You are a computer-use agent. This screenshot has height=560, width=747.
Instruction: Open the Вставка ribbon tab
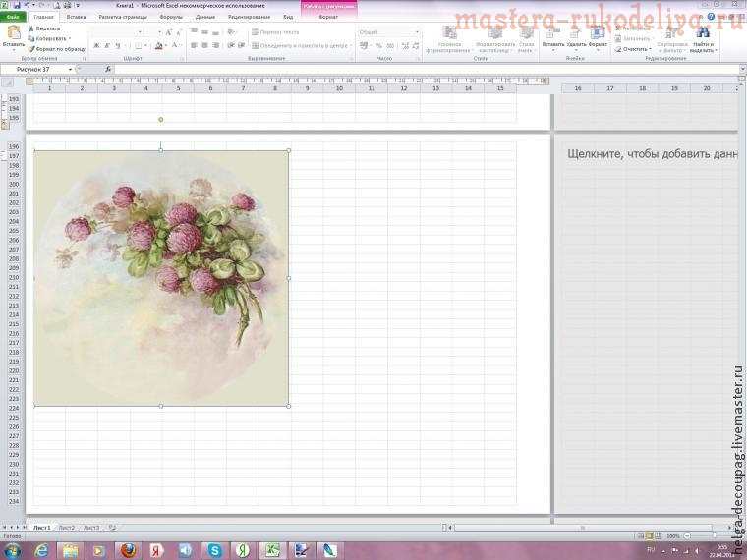pos(76,17)
